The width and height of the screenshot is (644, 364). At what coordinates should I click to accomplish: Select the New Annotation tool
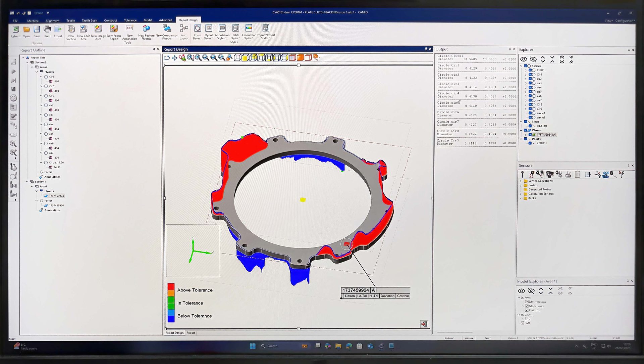tap(129, 33)
